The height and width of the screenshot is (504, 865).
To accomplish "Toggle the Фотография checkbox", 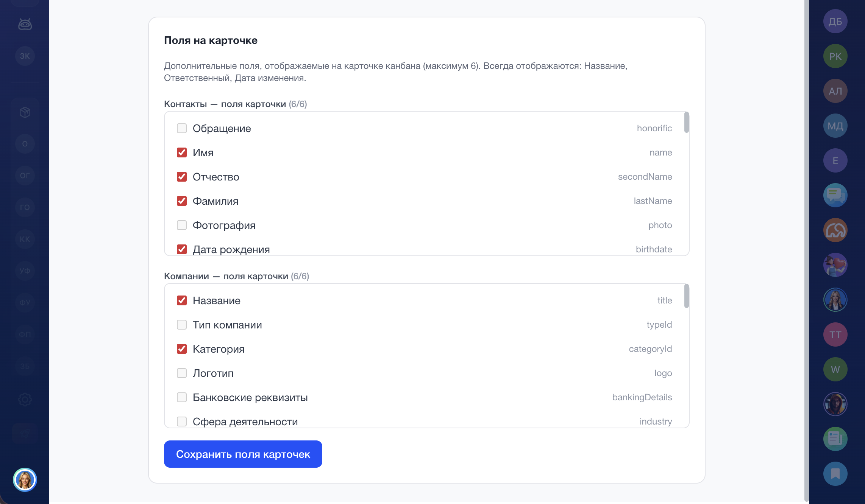I will [x=182, y=225].
